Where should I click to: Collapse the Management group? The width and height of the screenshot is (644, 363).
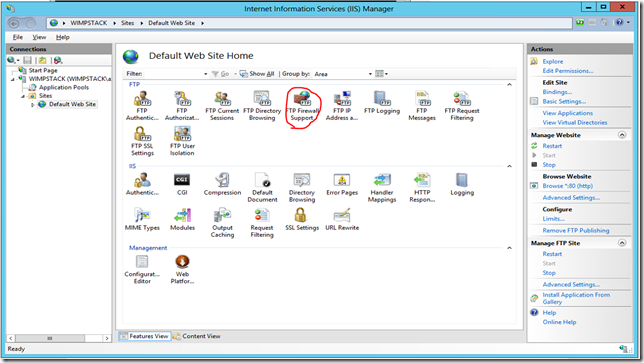(509, 248)
